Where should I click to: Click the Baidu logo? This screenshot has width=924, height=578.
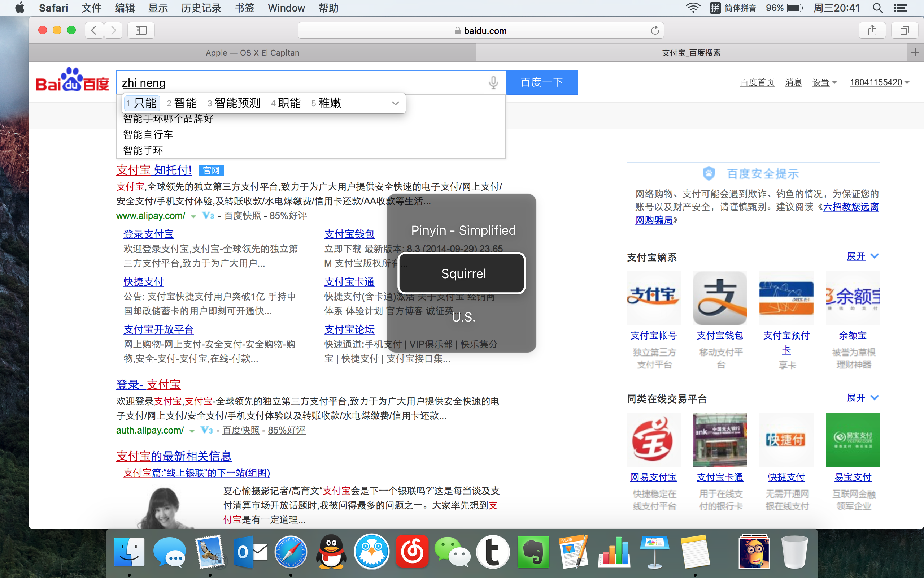click(x=72, y=80)
